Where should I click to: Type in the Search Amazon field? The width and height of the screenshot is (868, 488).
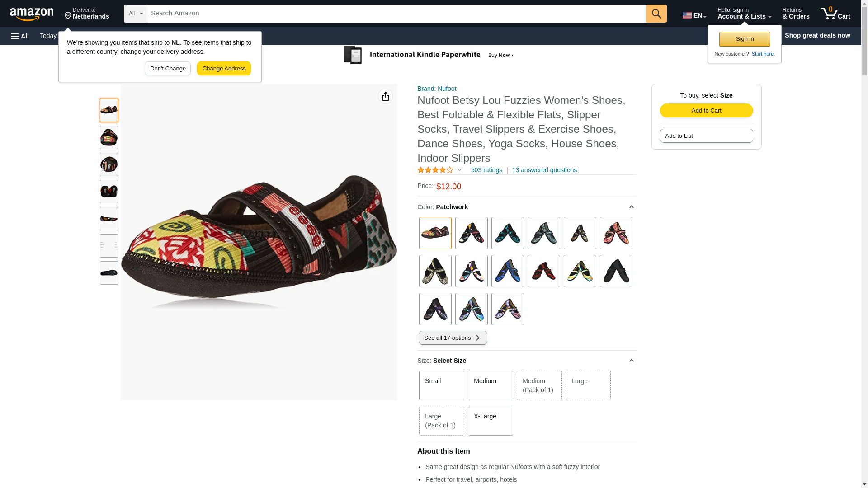pyautogui.click(x=396, y=14)
